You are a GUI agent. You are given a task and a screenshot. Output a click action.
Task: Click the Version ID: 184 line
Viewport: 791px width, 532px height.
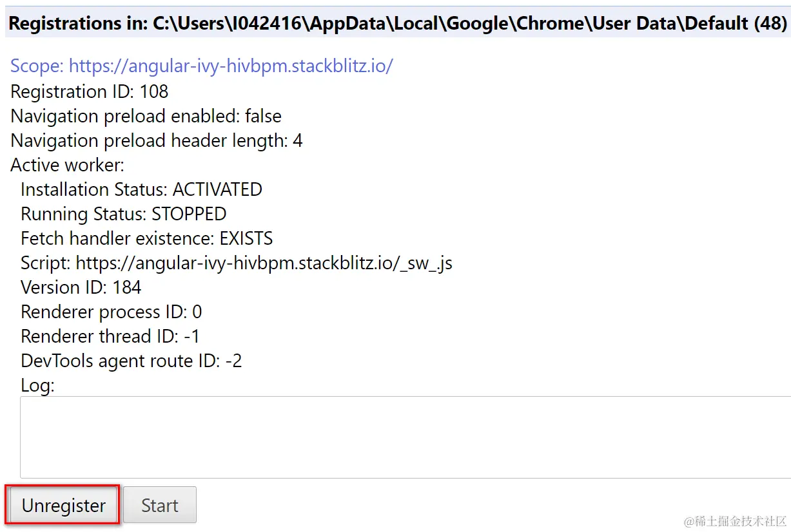(x=81, y=287)
